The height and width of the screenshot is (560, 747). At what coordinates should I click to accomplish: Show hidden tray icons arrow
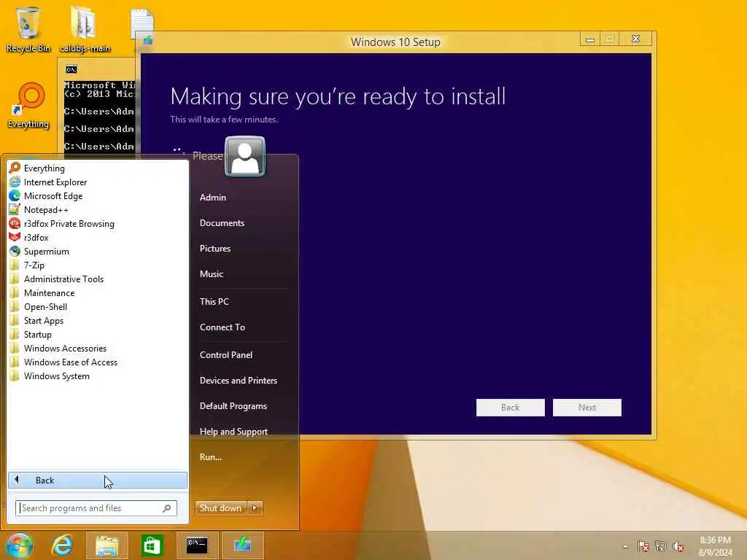pyautogui.click(x=625, y=546)
